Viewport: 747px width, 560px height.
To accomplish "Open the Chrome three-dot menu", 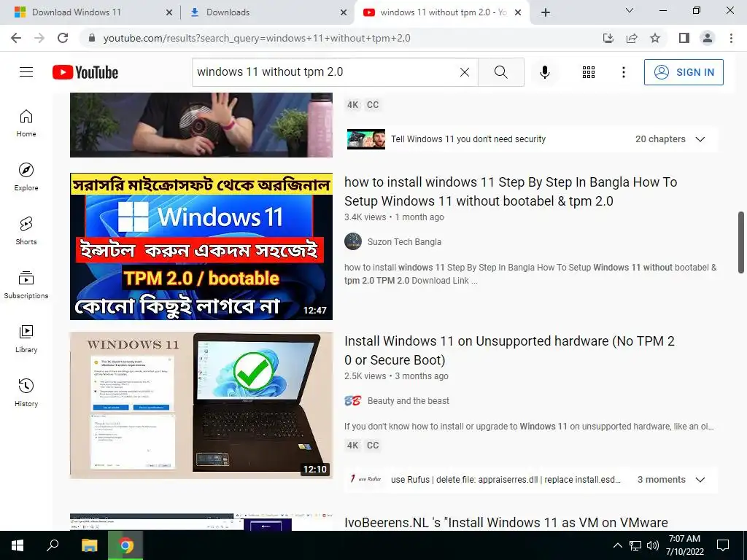I will pyautogui.click(x=731, y=38).
